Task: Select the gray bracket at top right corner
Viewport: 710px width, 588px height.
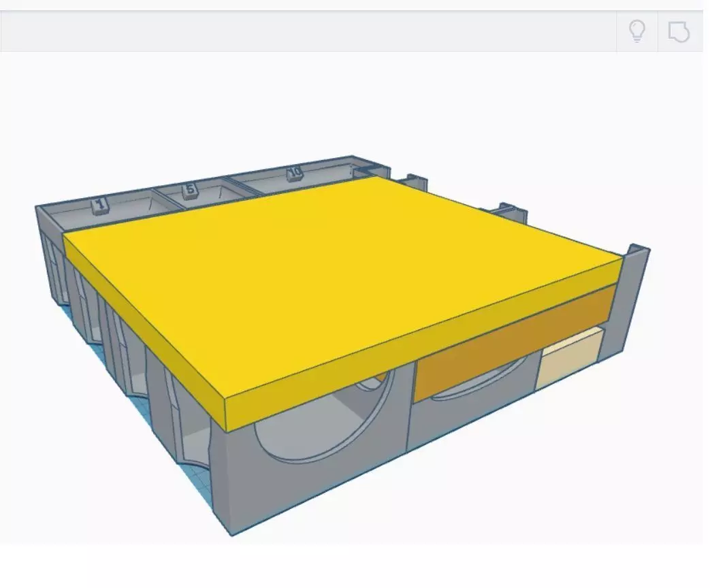Action: point(371,171)
